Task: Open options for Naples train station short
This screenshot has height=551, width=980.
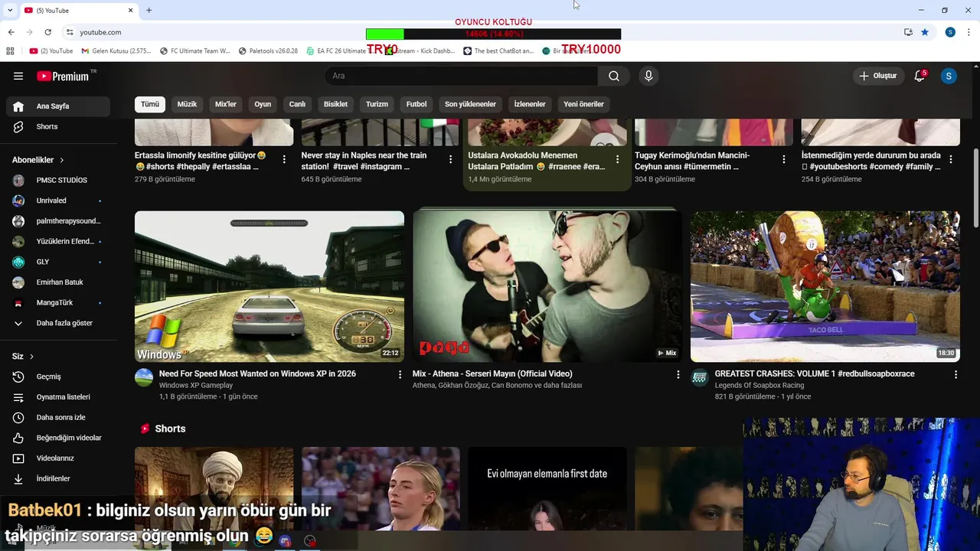Action: coord(451,159)
